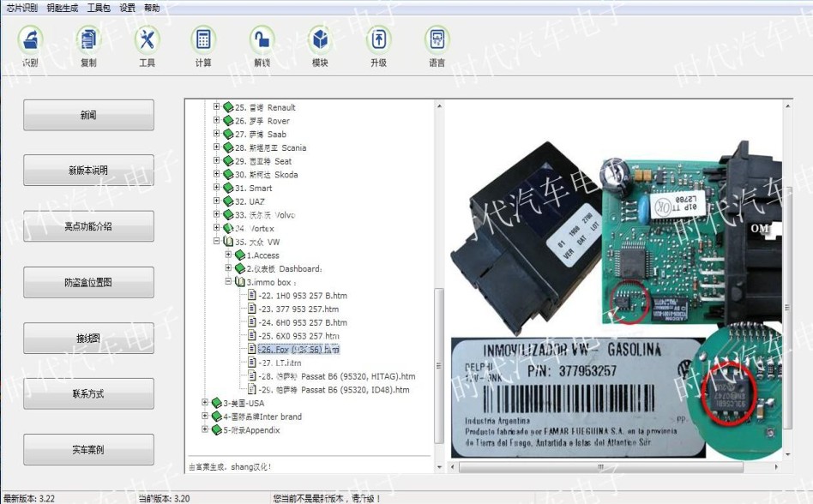The height and width of the screenshot is (504, 813).
Task: Expand the 25. Renault tree node
Action: click(x=217, y=106)
